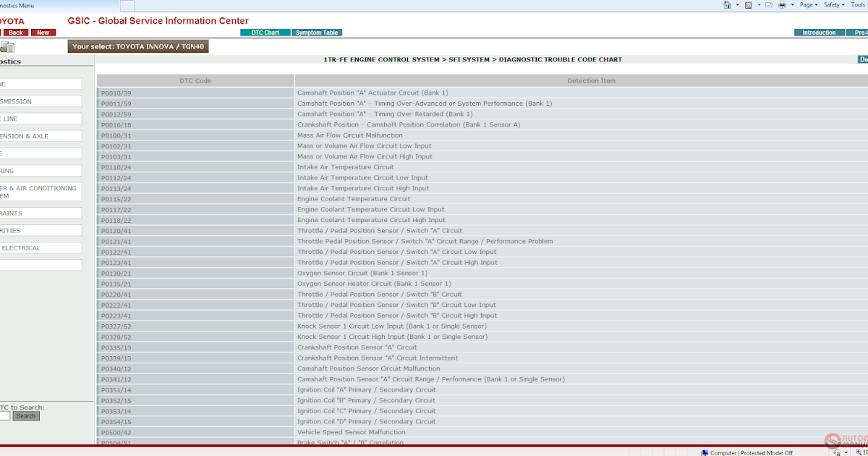The image size is (868, 456).
Task: Click 'Knock Sensor 1 Circuit High Input' row text
Action: pos(393,337)
